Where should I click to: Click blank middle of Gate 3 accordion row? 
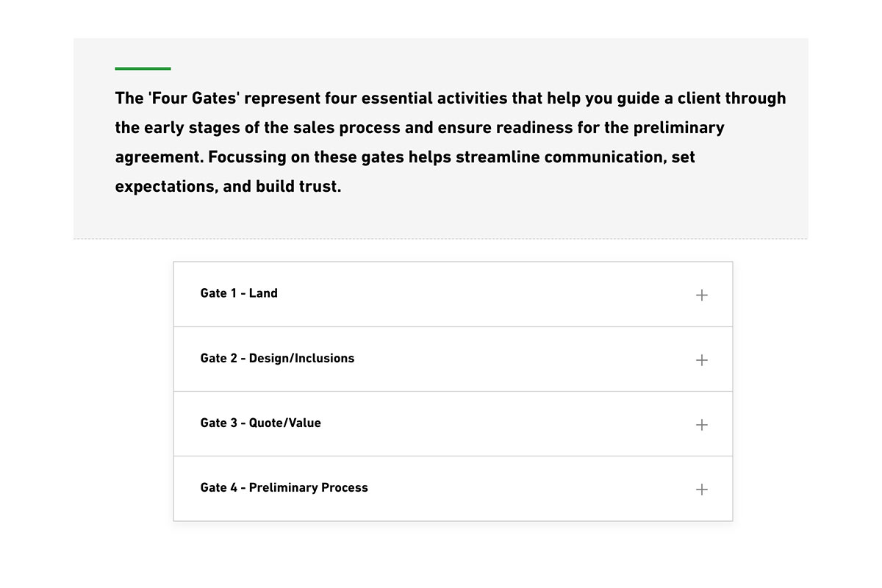pyautogui.click(x=500, y=423)
